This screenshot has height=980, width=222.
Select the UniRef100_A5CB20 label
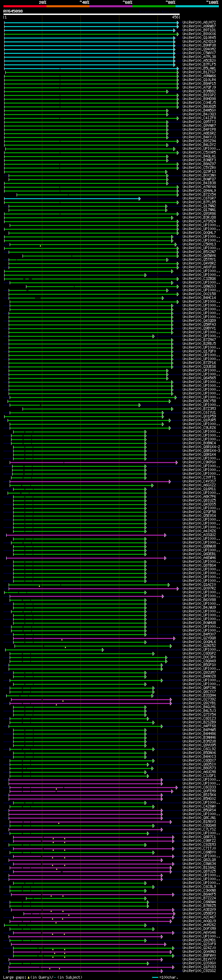click(199, 60)
